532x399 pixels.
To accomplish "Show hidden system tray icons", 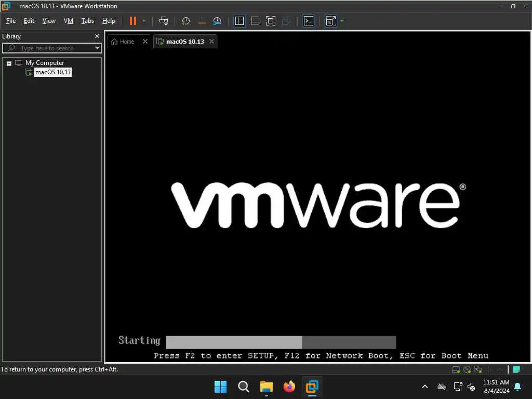I will (425, 387).
